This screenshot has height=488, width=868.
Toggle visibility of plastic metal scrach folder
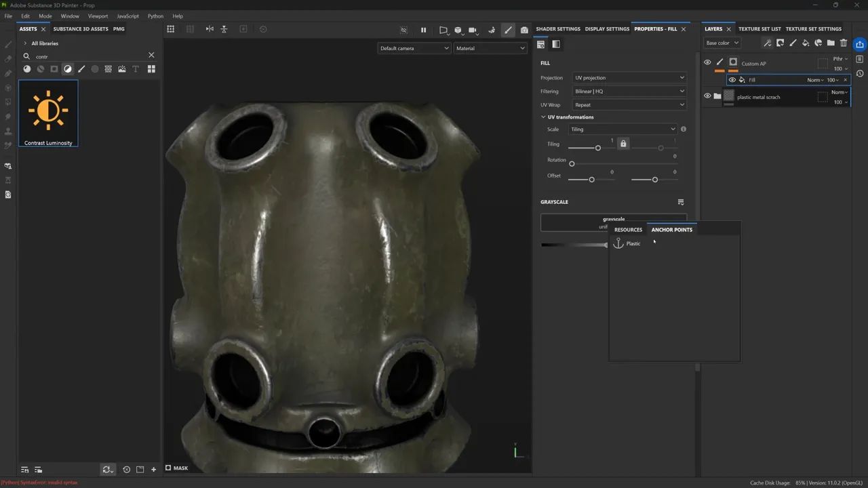(707, 96)
